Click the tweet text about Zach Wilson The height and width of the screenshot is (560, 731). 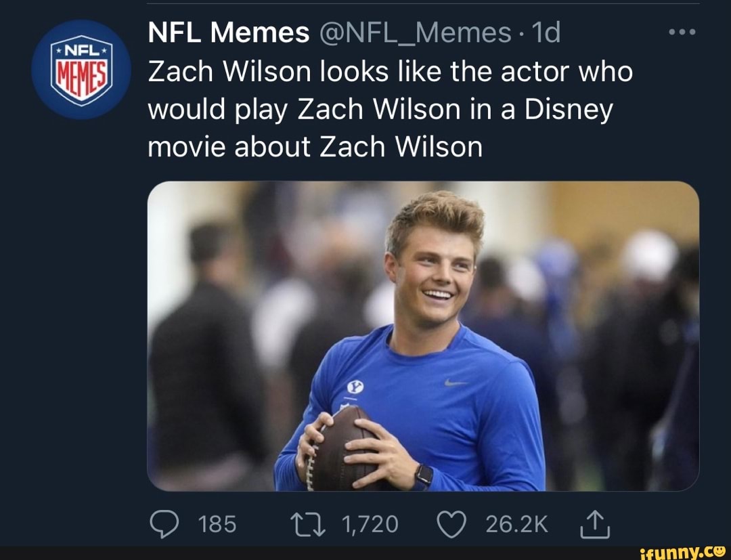(x=390, y=109)
